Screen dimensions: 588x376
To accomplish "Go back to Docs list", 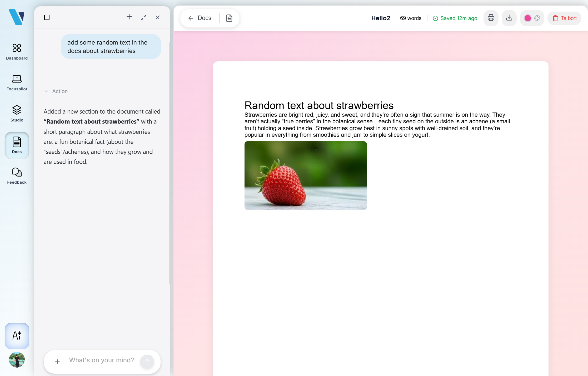I will pyautogui.click(x=200, y=18).
